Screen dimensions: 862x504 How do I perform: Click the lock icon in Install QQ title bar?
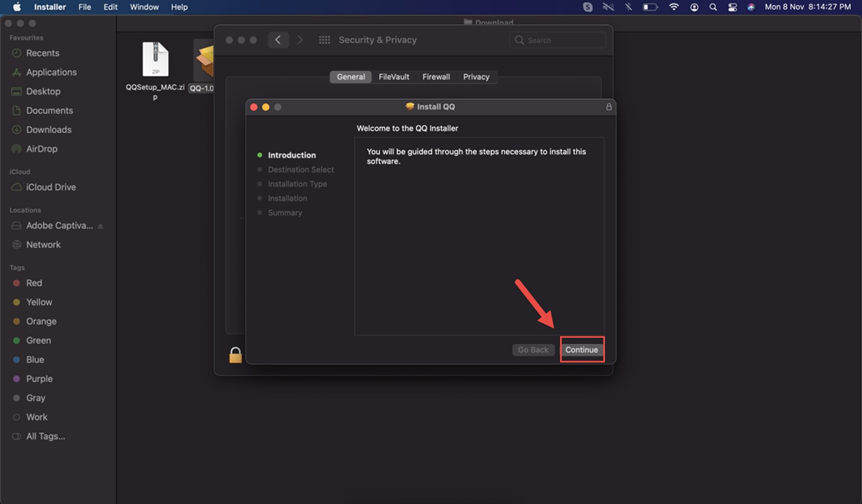[x=609, y=107]
